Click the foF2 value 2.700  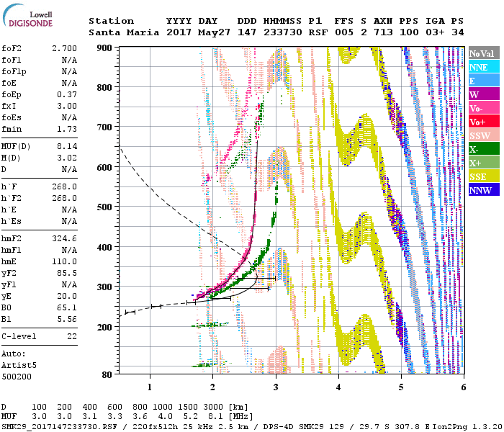(65, 48)
